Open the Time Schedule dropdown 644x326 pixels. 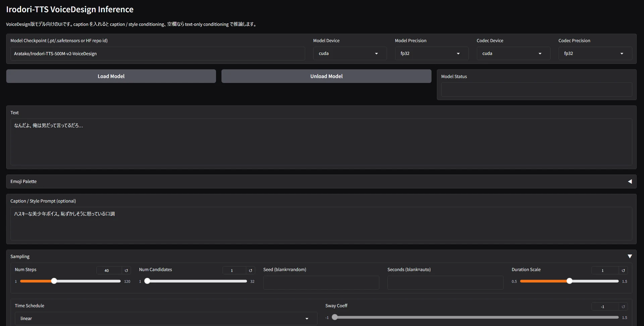(166, 319)
